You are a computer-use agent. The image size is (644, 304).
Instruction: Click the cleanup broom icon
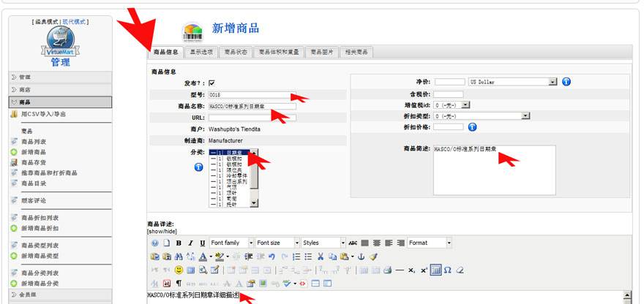[372, 256]
